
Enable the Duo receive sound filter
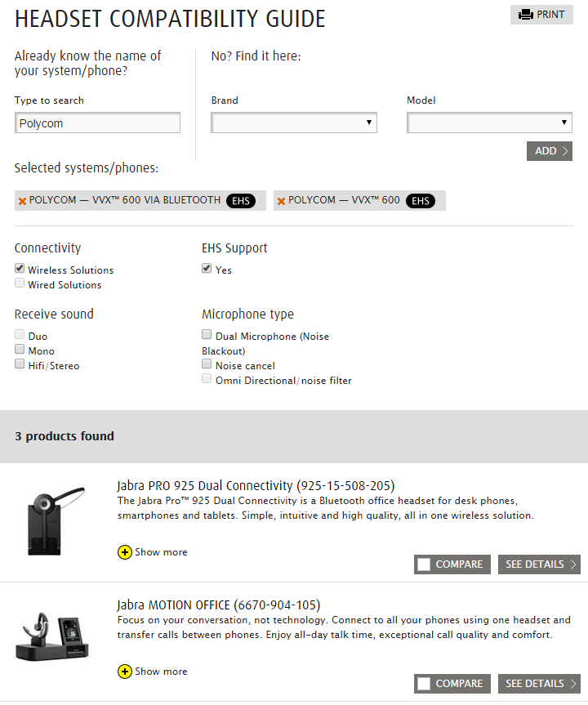[20, 334]
